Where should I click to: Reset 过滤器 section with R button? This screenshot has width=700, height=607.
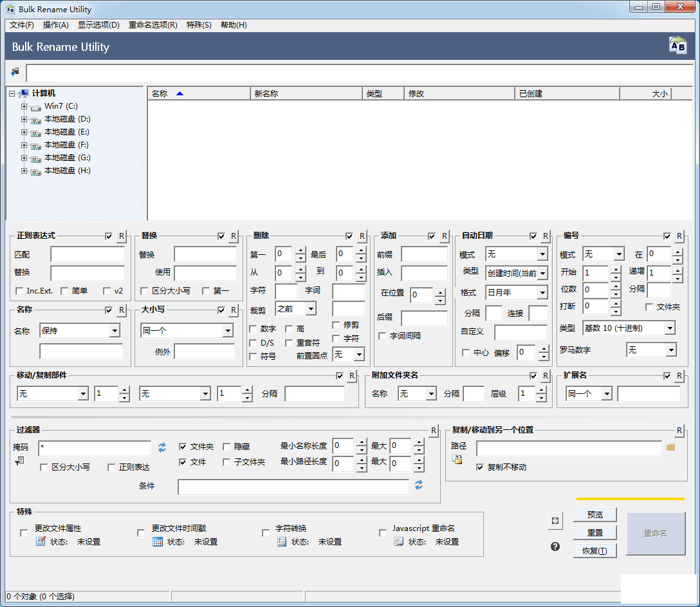[x=434, y=430]
